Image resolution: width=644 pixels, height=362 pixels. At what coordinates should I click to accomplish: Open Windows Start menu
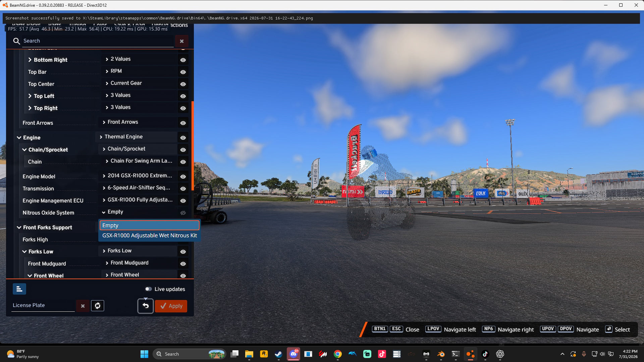[144, 354]
